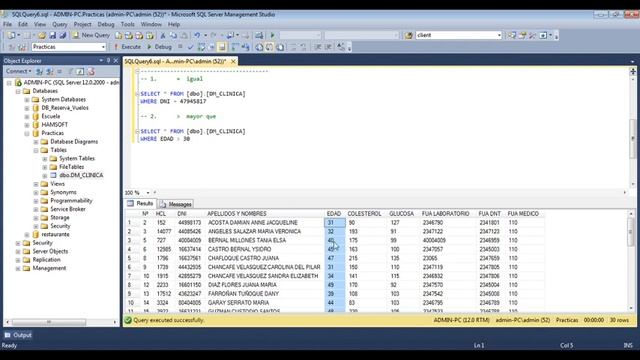Open the File menu
Image resolution: width=640 pixels, height=360 pixels.
7,24
